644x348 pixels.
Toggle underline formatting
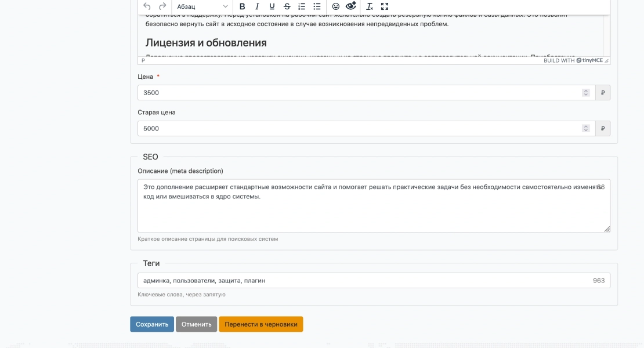click(272, 6)
